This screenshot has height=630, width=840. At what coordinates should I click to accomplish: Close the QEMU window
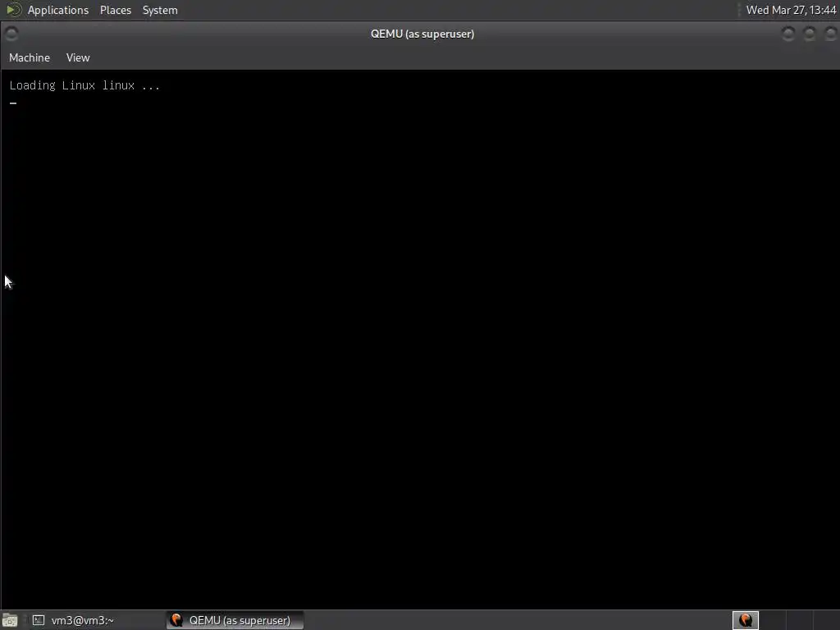coord(830,34)
